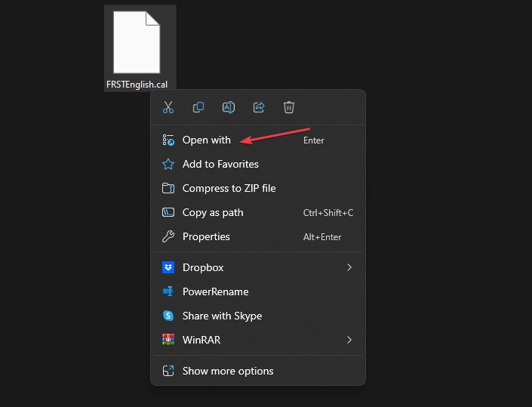This screenshot has width=532, height=407.
Task: Click the WinRAR books icon
Action: (168, 340)
